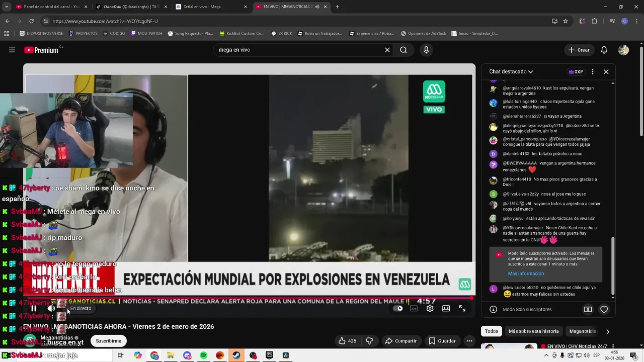Show more filter chips with right arrow

(607, 331)
